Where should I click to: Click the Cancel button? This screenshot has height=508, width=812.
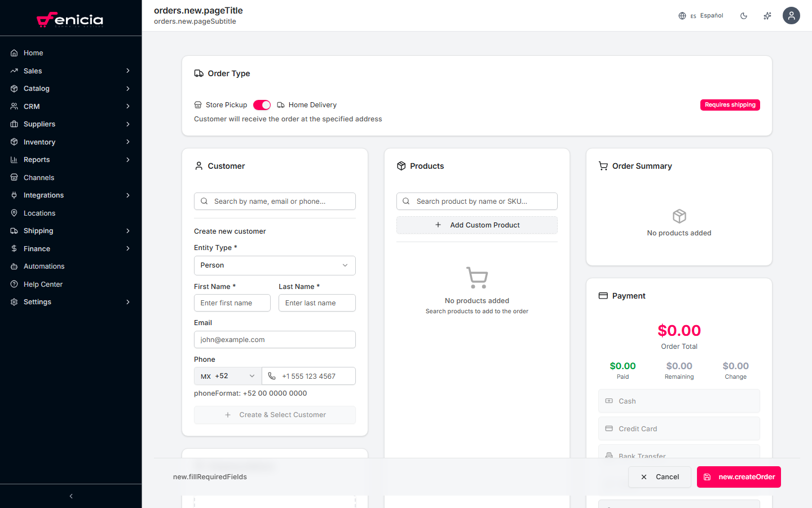pyautogui.click(x=660, y=477)
